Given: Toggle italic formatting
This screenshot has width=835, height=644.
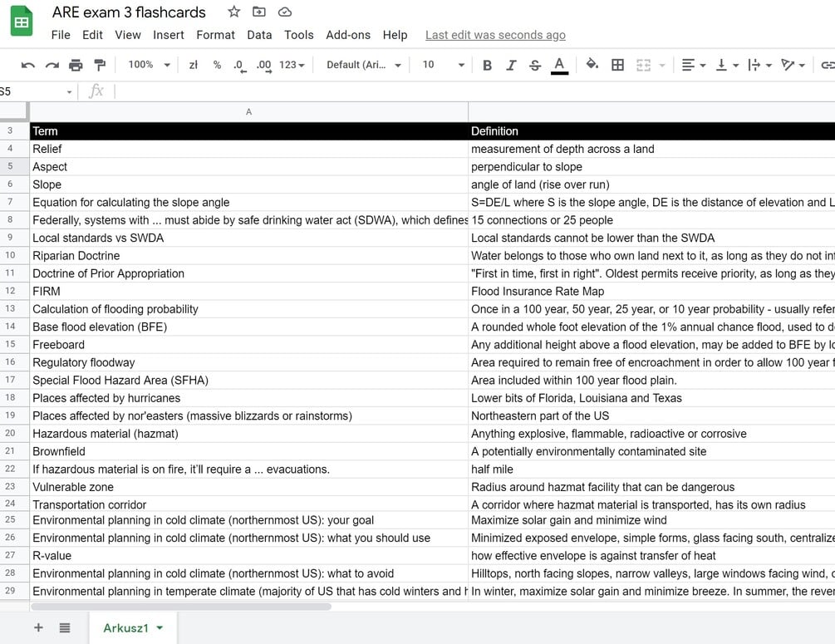Looking at the screenshot, I should point(511,65).
